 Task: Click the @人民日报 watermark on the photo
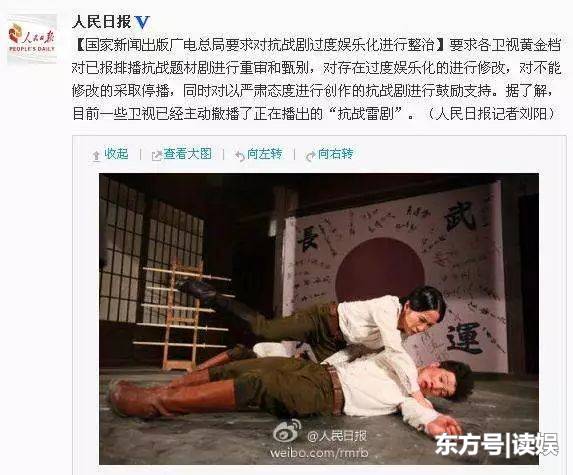(336, 435)
